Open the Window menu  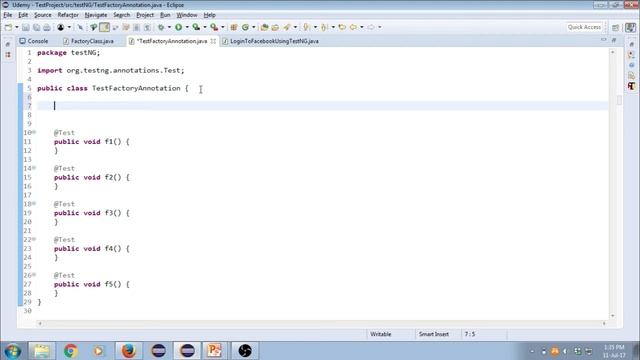(187, 15)
